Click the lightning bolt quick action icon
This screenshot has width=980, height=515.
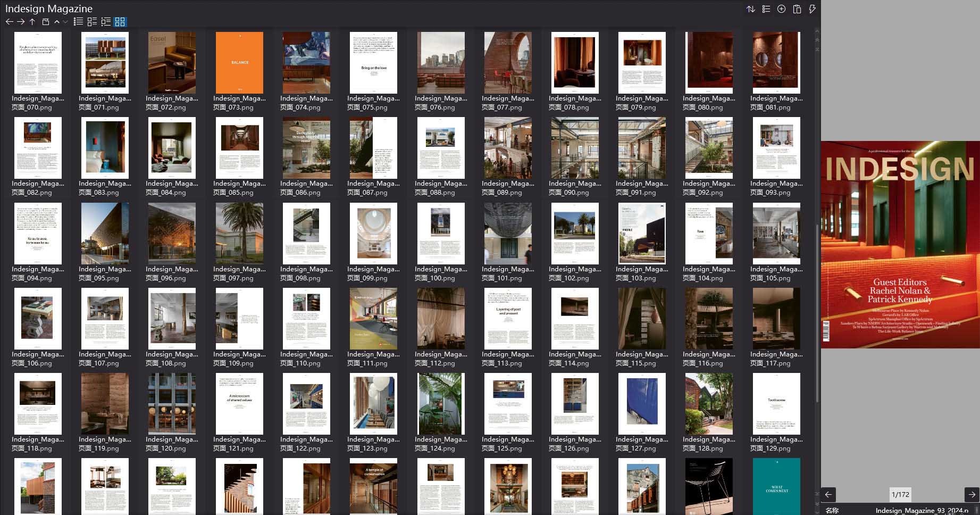tap(812, 9)
